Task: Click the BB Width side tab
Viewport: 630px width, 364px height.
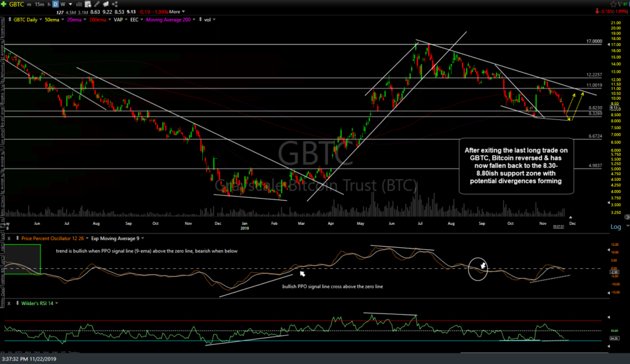Action: (2, 275)
